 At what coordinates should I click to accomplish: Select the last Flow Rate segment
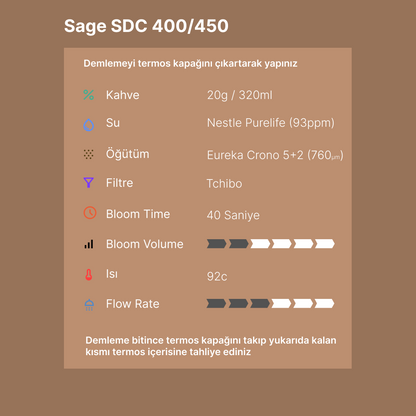click(x=324, y=304)
